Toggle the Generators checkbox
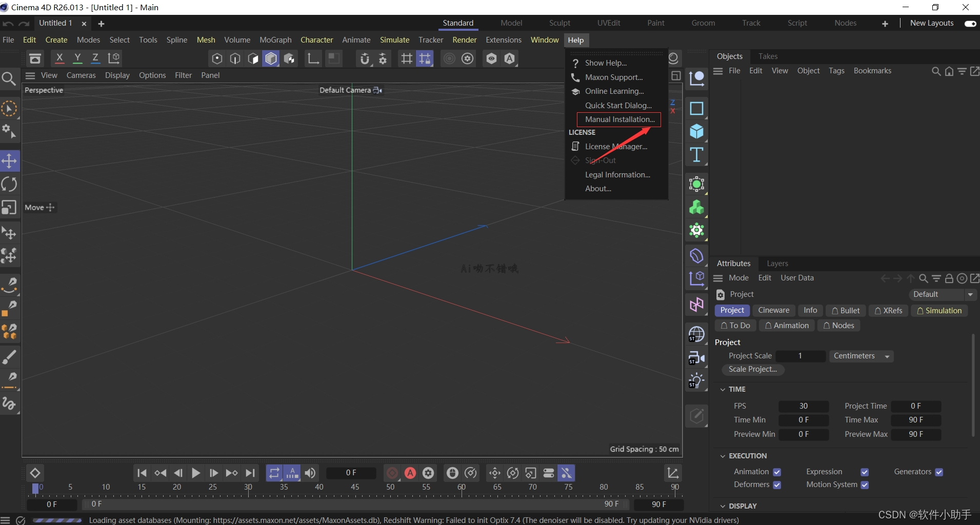Screen dimensions: 980x525 [x=939, y=472]
